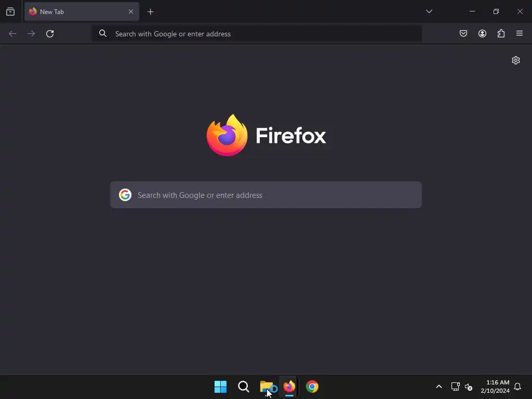Reload the current page
Image resolution: width=532 pixels, height=399 pixels.
coord(50,34)
